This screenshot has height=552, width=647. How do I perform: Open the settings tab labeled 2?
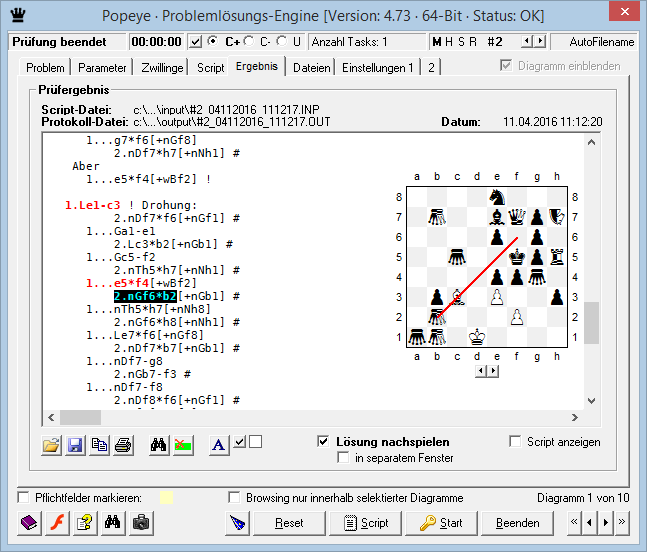click(x=431, y=68)
